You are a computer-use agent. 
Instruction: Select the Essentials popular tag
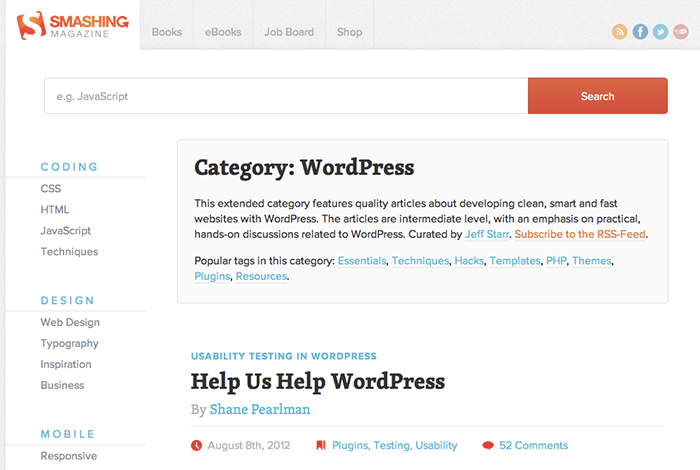click(362, 261)
